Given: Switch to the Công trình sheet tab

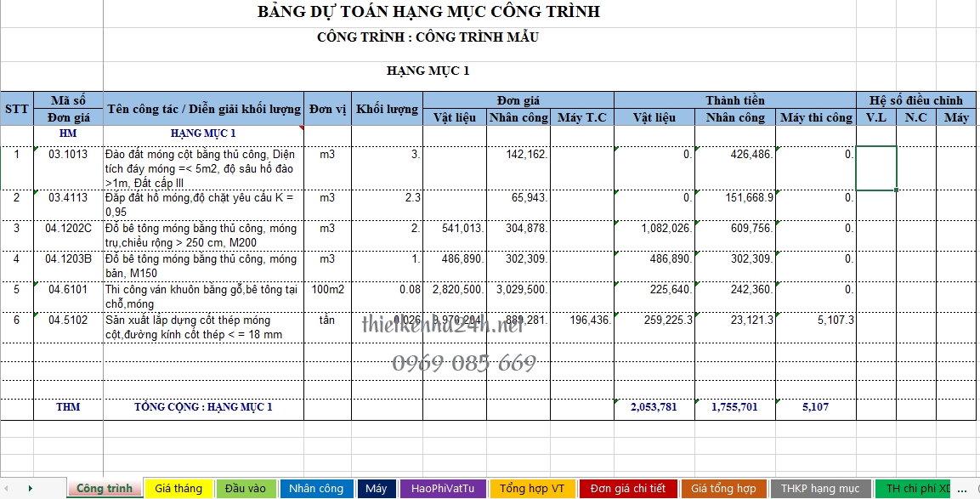Looking at the screenshot, I should tap(105, 488).
